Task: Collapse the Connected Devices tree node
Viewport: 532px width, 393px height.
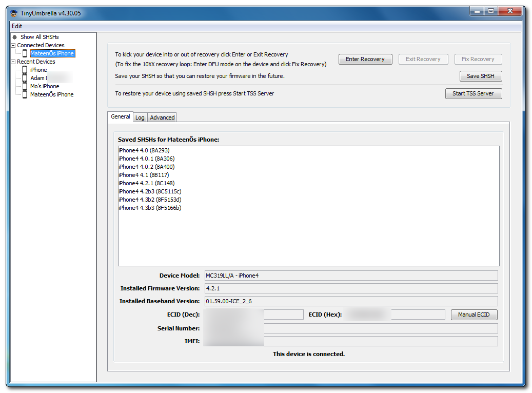Action: pyautogui.click(x=13, y=45)
